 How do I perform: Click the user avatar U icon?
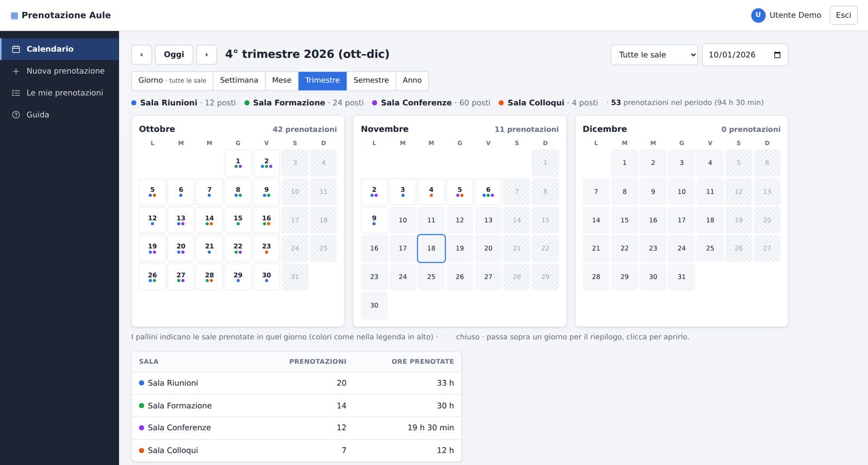pyautogui.click(x=758, y=15)
